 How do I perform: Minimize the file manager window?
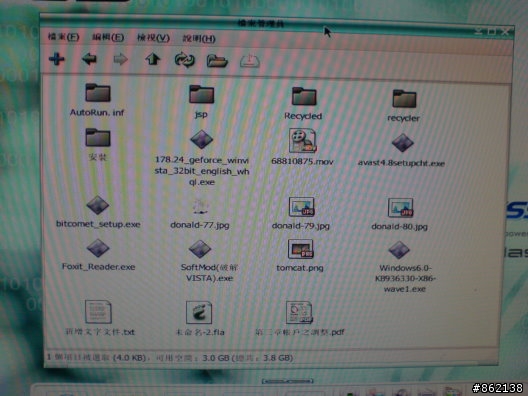tap(479, 31)
